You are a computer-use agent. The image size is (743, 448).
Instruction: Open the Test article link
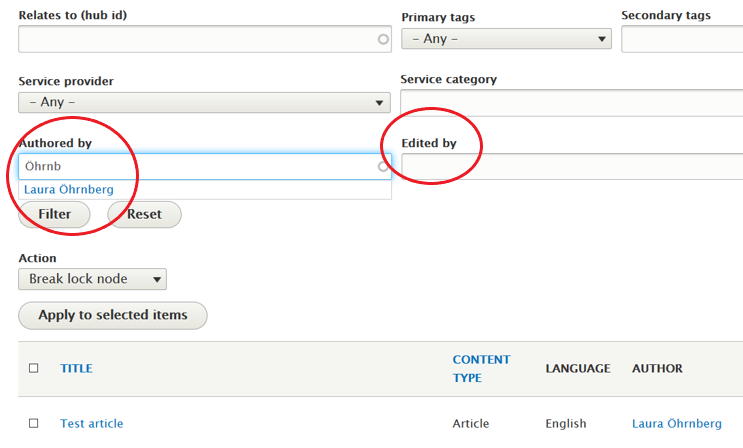92,423
